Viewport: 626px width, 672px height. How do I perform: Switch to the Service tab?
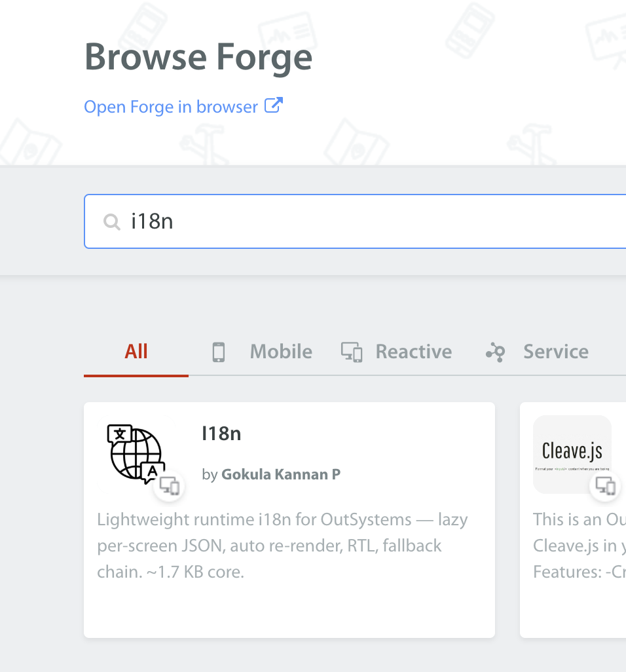pos(538,352)
